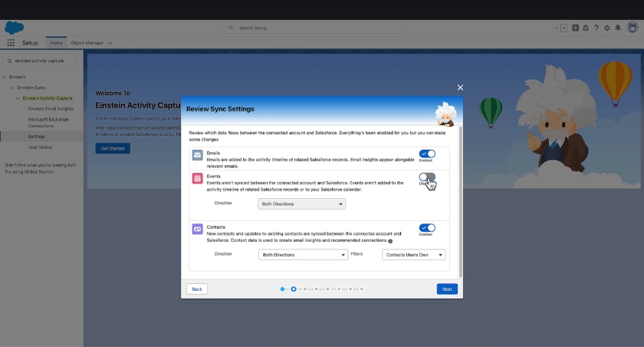Open Einstein Email Insights in sidebar
This screenshot has height=347, width=644.
51,109
